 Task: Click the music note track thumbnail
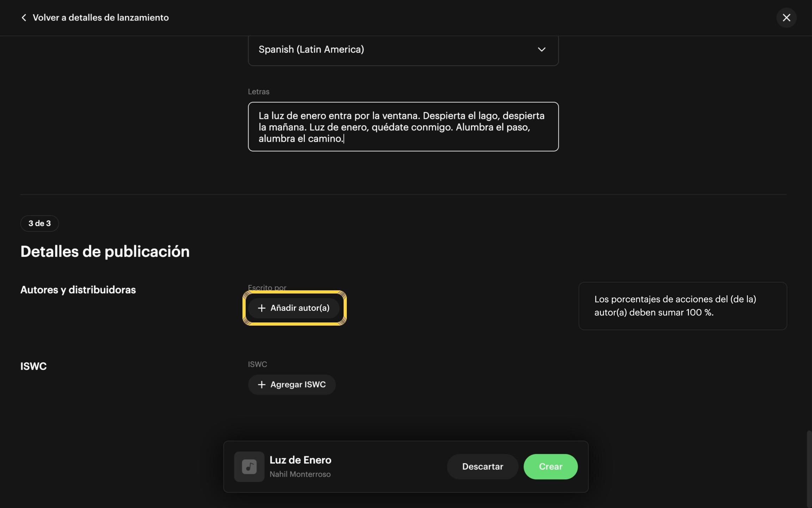249,467
